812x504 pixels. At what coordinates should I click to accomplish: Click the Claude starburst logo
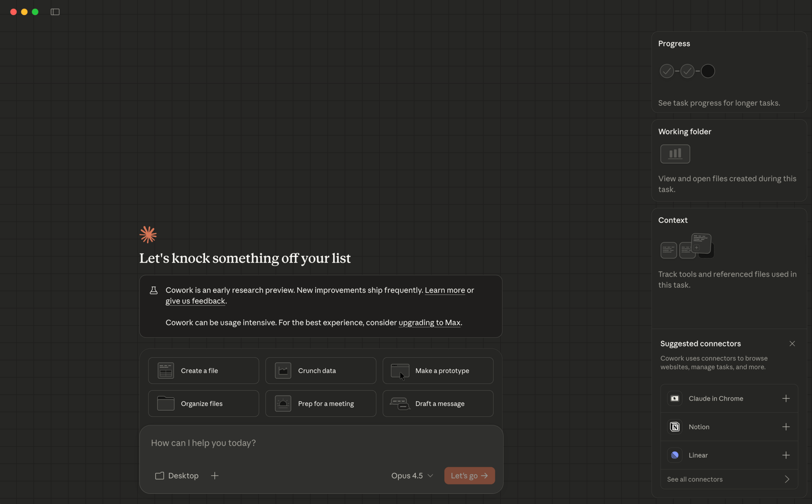[148, 234]
